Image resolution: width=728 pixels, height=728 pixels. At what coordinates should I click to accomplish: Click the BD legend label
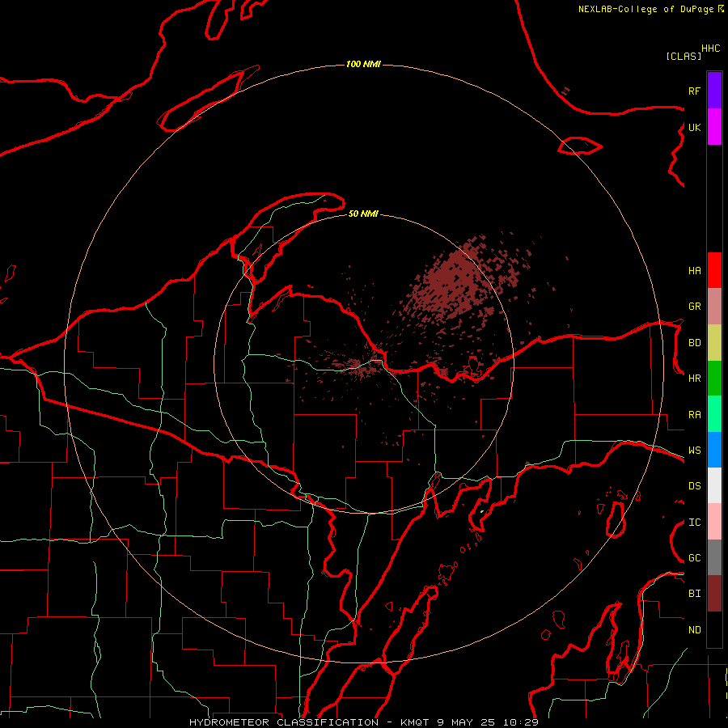click(x=695, y=343)
